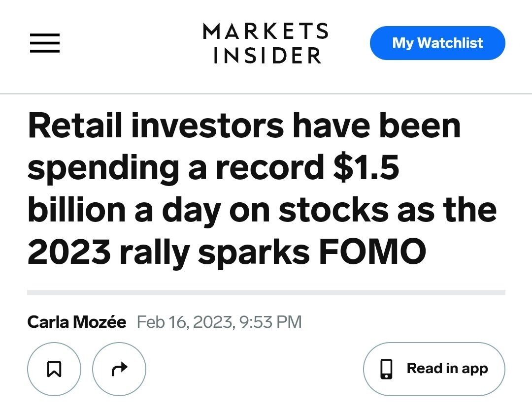Bookmark this article
The width and height of the screenshot is (532, 409).
click(54, 368)
